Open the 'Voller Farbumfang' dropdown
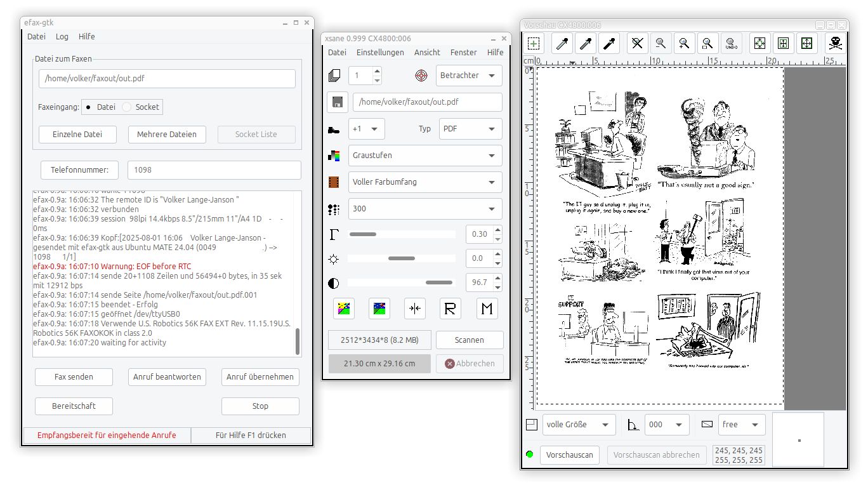Image resolution: width=868 pixels, height=492 pixels. 425,182
